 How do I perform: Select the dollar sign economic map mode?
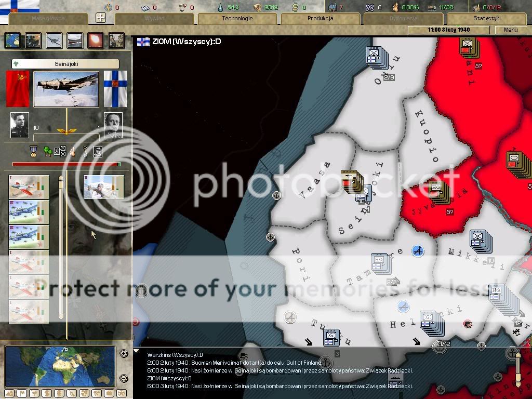pyautogui.click(x=47, y=394)
